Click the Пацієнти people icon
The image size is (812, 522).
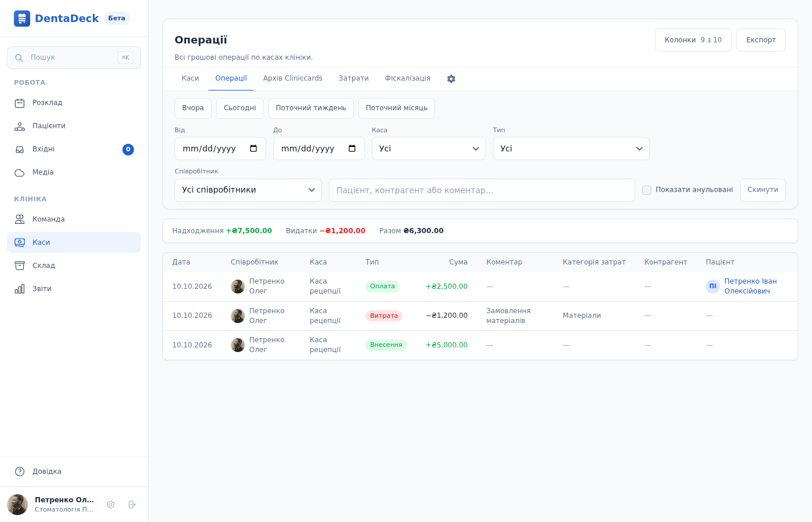click(20, 126)
